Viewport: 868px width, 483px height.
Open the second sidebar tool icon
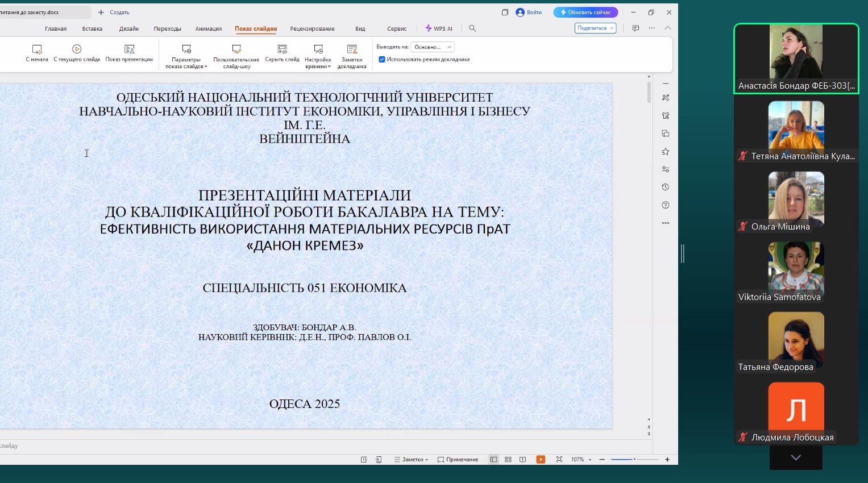pos(666,115)
